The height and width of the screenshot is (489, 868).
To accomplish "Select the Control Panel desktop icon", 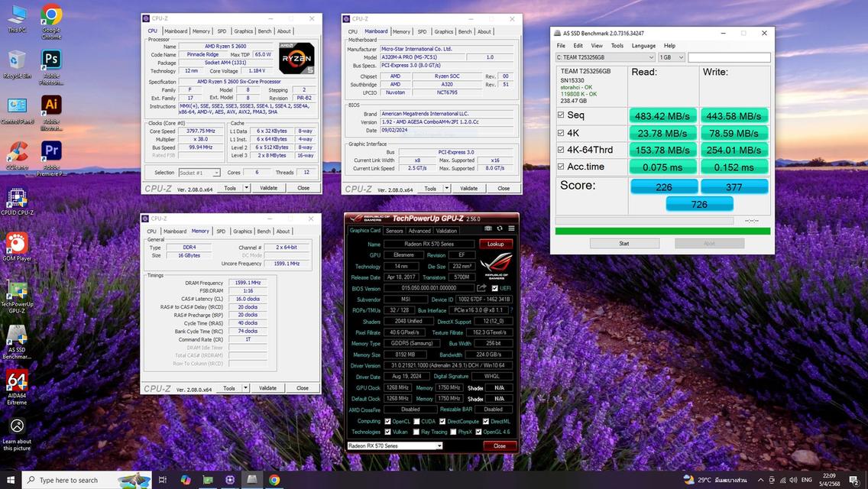I will [x=17, y=110].
